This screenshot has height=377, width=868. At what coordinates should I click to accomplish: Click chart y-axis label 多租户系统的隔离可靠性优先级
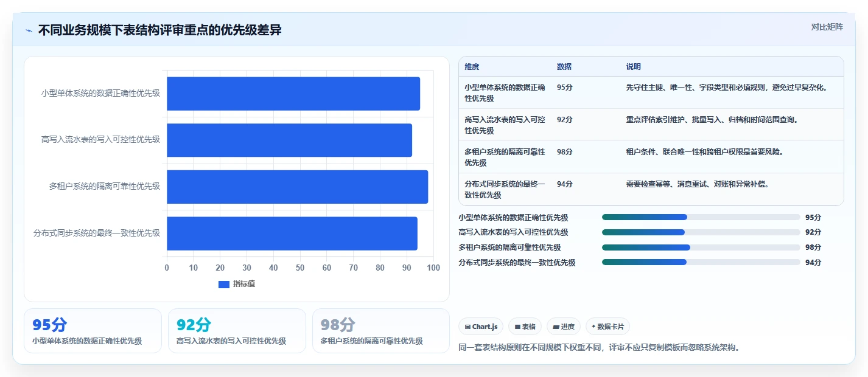coord(104,187)
